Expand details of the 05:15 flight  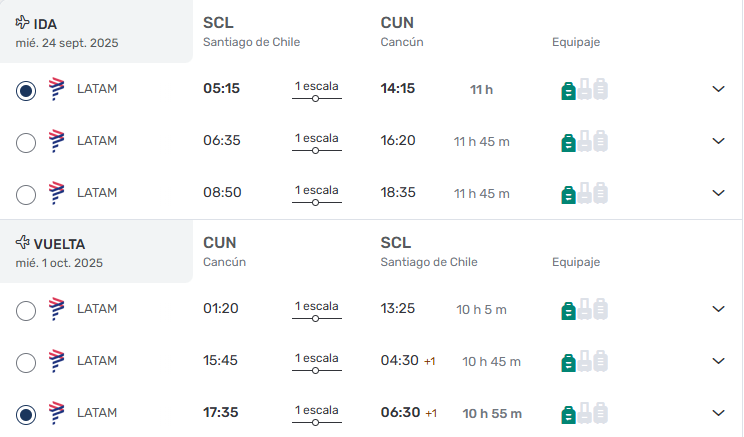tap(718, 89)
